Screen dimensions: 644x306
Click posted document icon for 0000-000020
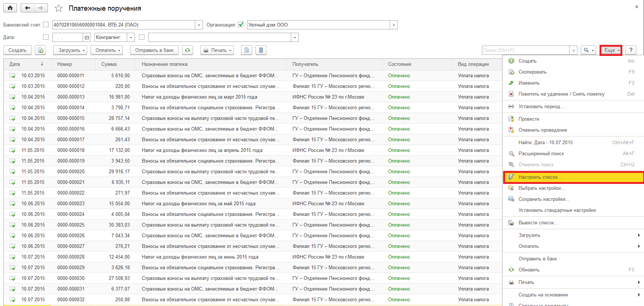12,172
